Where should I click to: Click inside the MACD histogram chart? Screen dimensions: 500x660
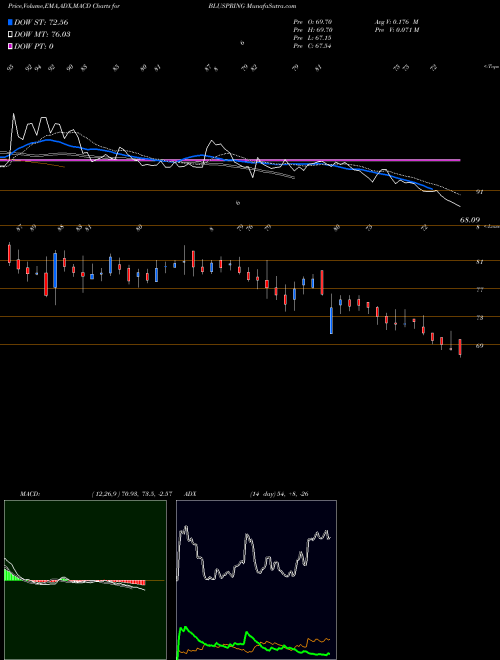[85, 580]
